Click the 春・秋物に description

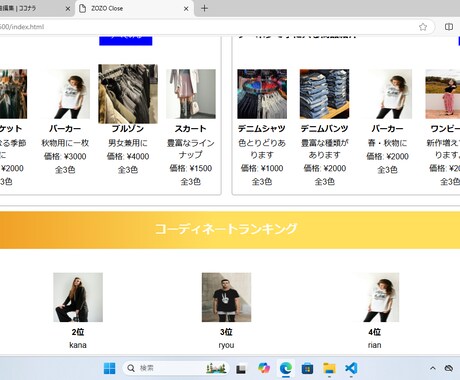(x=387, y=143)
